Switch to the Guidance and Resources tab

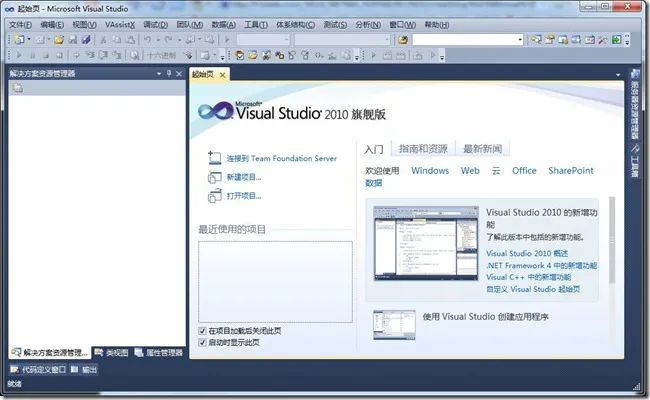(423, 149)
